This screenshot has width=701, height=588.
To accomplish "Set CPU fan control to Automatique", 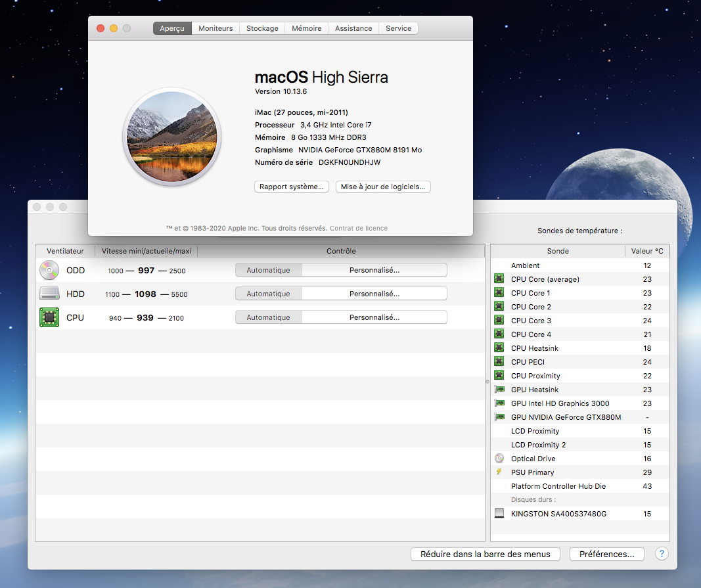I will click(268, 317).
